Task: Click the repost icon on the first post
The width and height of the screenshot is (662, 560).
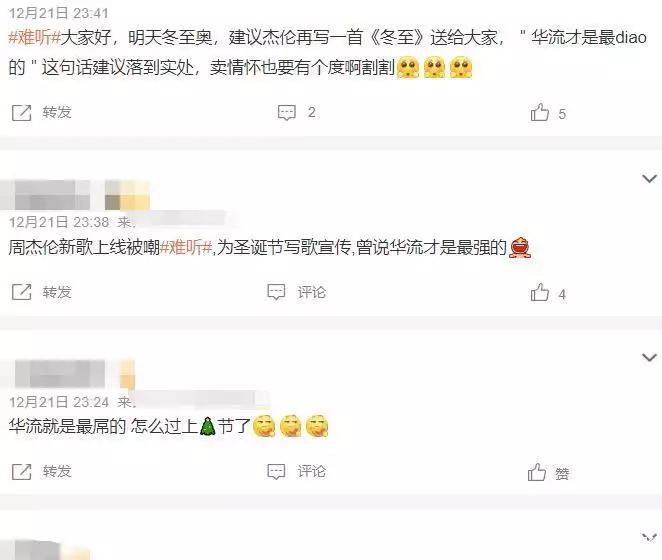Action: (22, 113)
